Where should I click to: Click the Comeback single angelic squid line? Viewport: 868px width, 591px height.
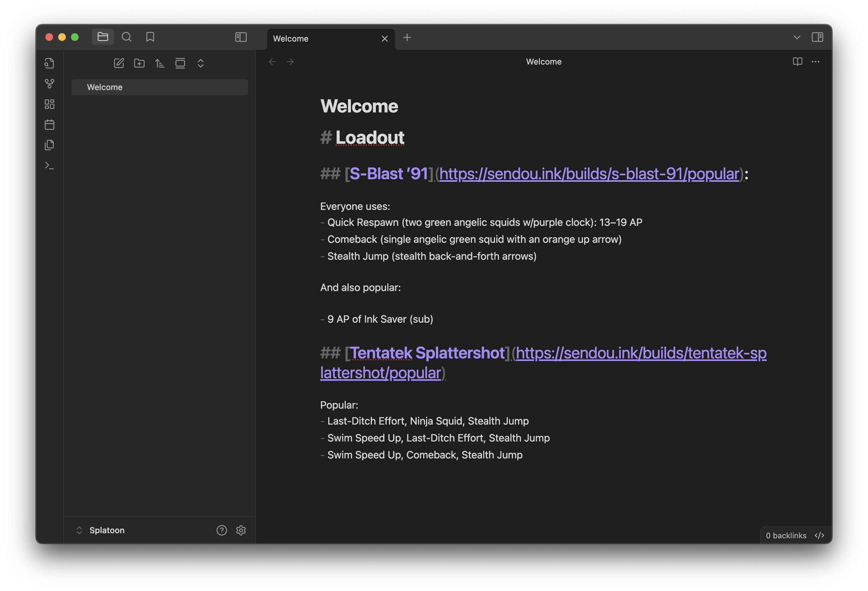[474, 239]
